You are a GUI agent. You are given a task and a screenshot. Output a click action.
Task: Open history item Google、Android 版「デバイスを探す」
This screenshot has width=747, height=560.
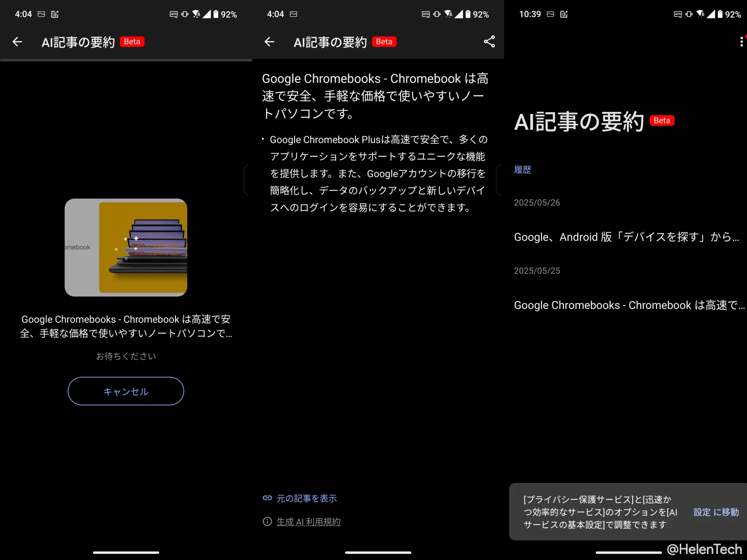[627, 237]
